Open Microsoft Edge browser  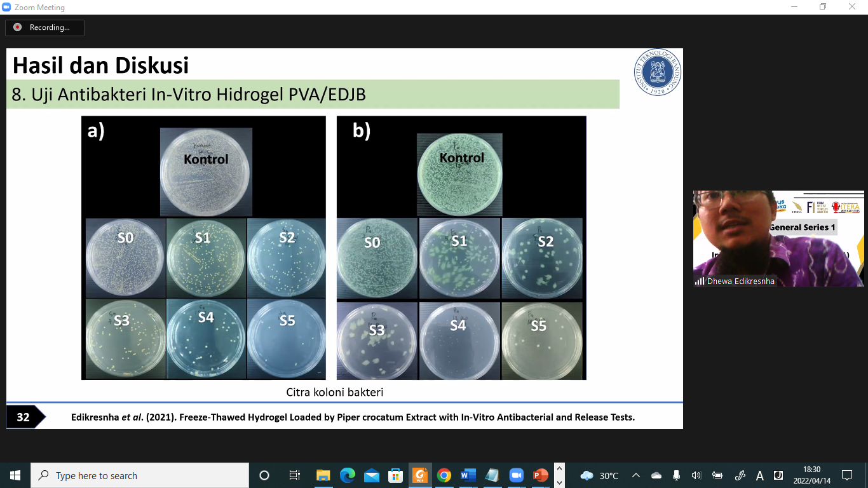coord(348,475)
